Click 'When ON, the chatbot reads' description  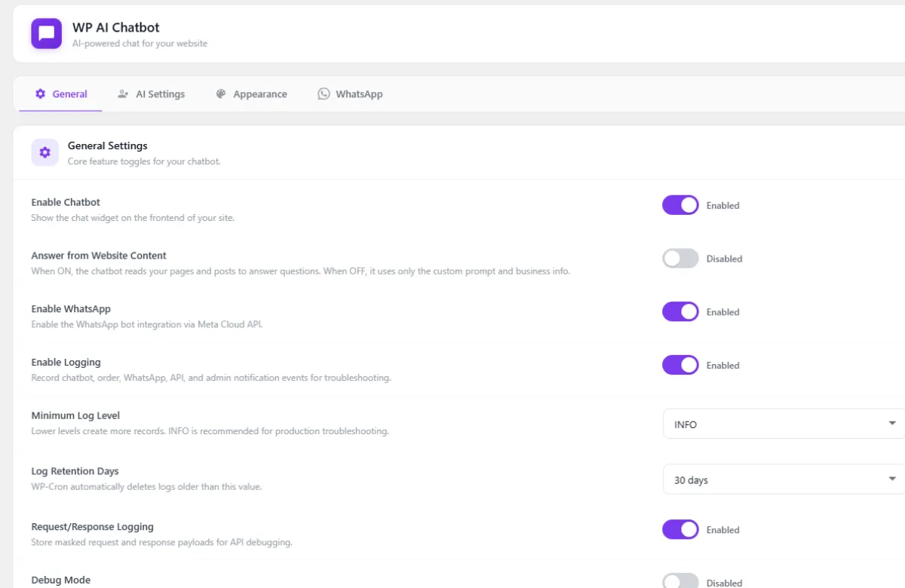[x=300, y=271]
